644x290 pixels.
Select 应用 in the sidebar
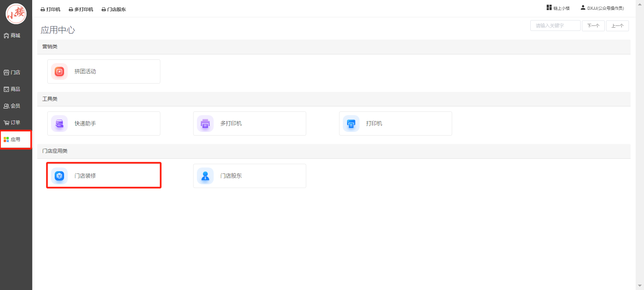[x=12, y=140]
